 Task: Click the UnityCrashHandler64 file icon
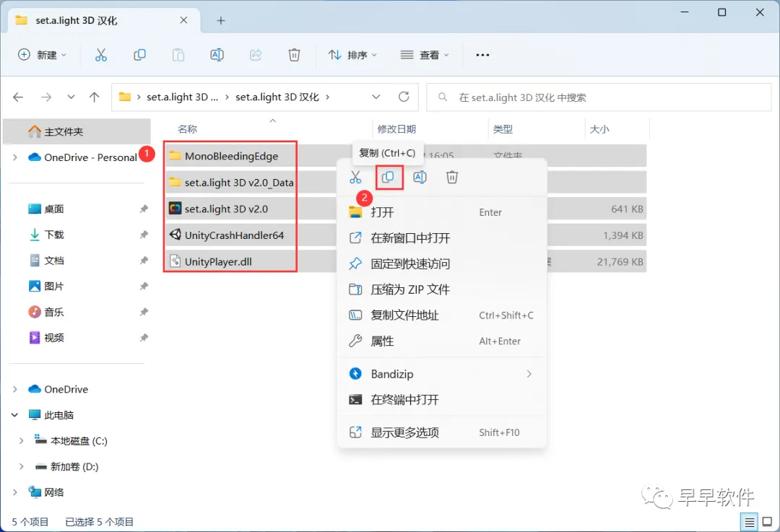[175, 235]
